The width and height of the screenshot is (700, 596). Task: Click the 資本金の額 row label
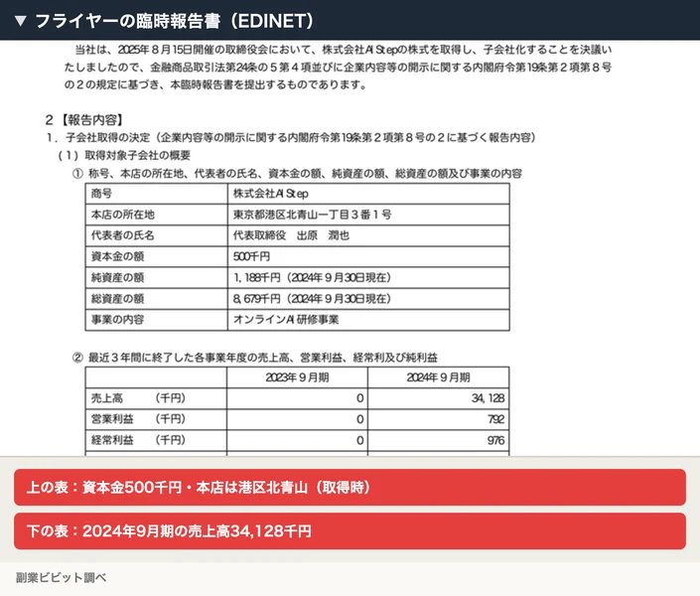pyautogui.click(x=117, y=256)
